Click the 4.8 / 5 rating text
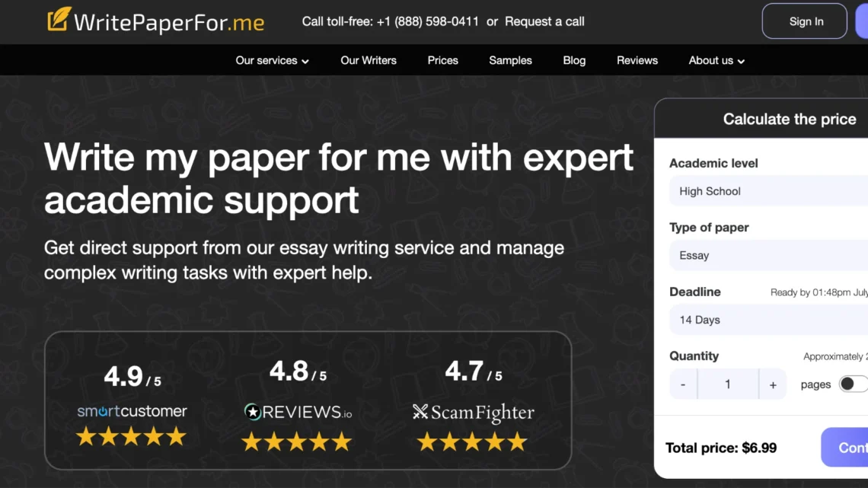The image size is (868, 488). coord(298,372)
